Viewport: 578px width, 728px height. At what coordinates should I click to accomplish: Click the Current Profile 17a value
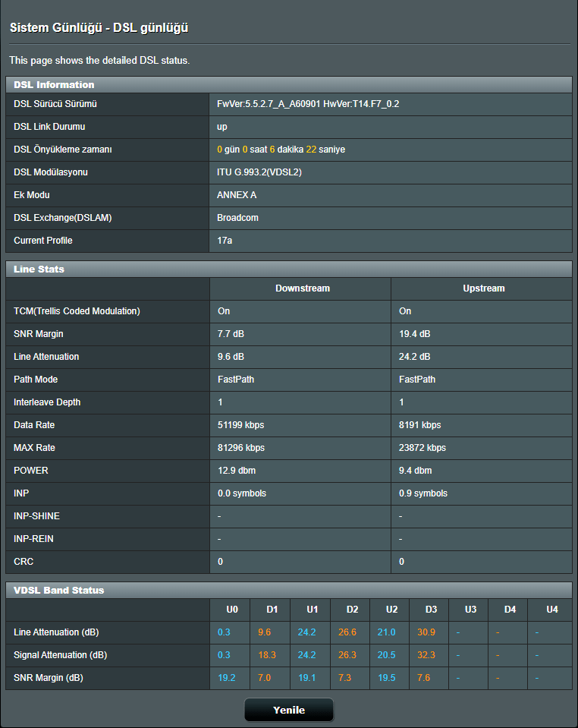pos(225,241)
